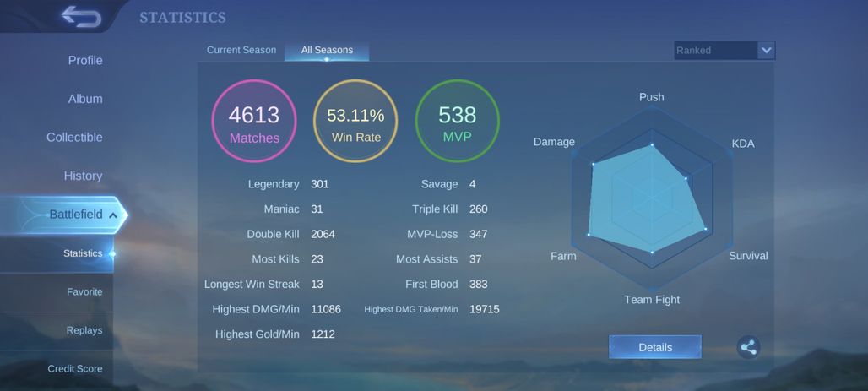Image resolution: width=868 pixels, height=391 pixels.
Task: Click the Damage label on radar chart
Action: (554, 142)
